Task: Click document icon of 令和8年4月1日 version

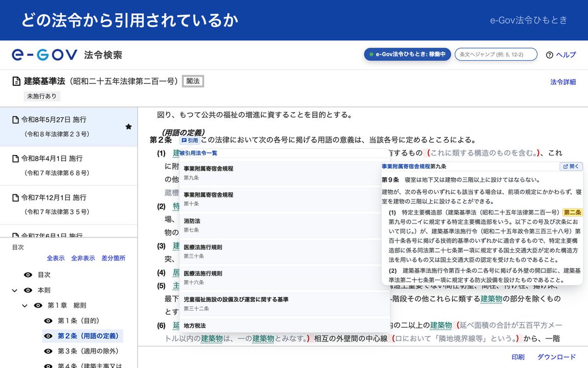Action: coord(15,158)
